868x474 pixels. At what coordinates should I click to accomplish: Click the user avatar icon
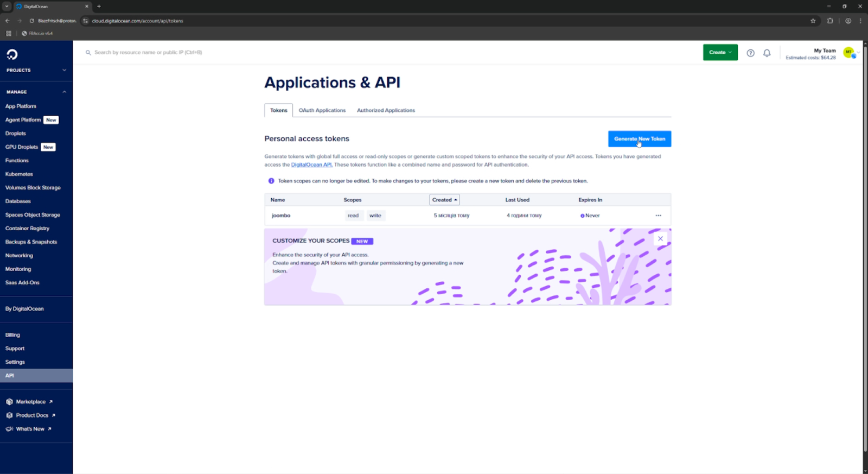coord(849,52)
